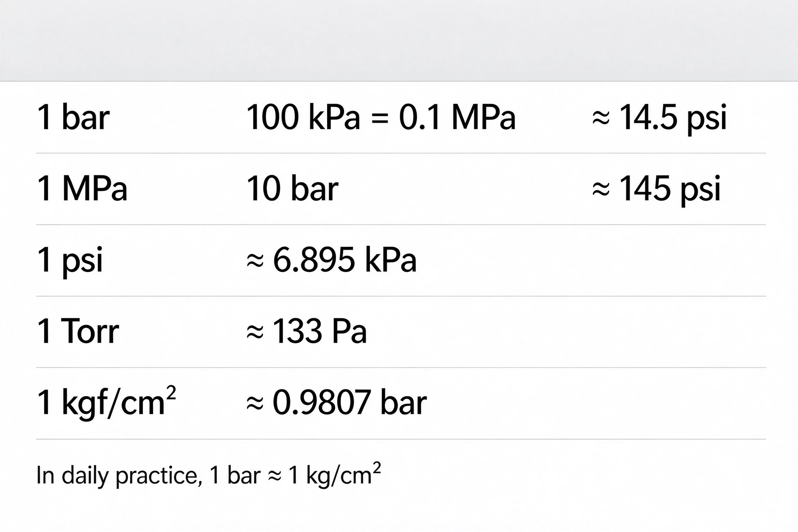This screenshot has height=532, width=798.
Task: Select '1 kg/cm²' in the footnote
Action: point(335,475)
